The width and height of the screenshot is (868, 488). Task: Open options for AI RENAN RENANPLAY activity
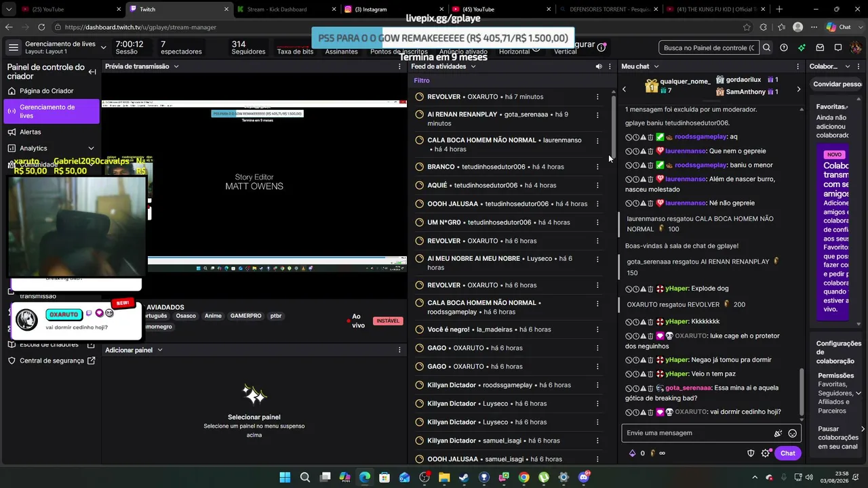(597, 115)
